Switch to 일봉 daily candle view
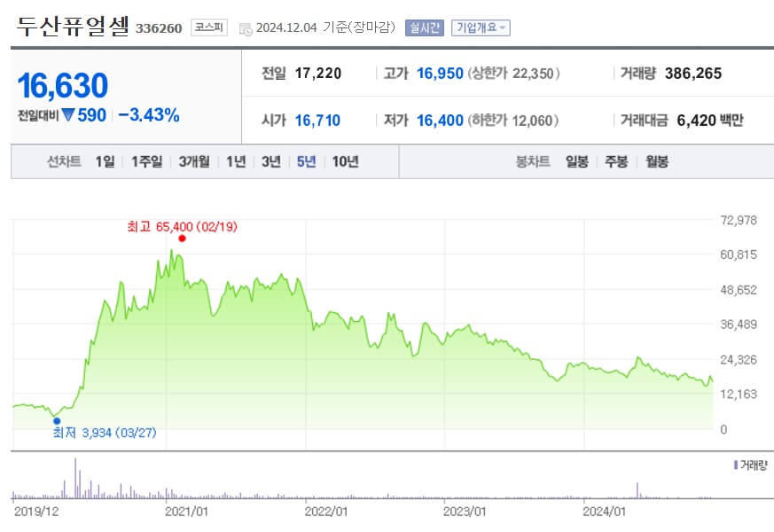The image size is (774, 532). pos(575,163)
